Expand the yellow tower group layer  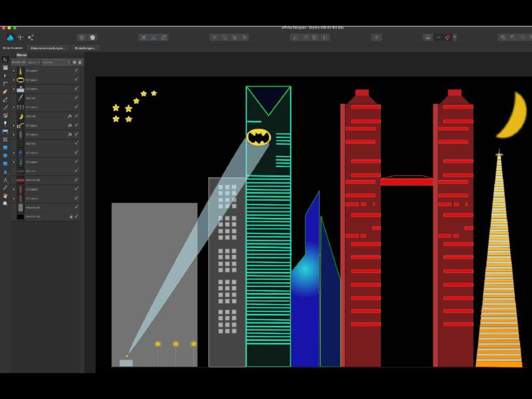[14, 71]
